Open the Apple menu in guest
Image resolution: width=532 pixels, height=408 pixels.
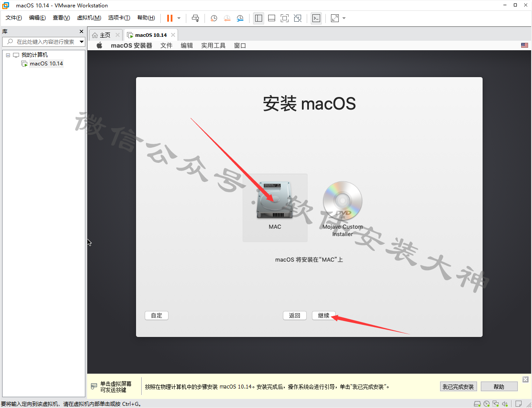pyautogui.click(x=99, y=45)
